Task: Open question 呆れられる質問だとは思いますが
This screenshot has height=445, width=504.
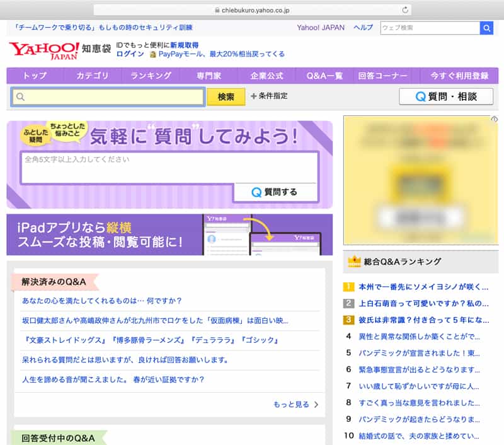Action: (x=125, y=360)
